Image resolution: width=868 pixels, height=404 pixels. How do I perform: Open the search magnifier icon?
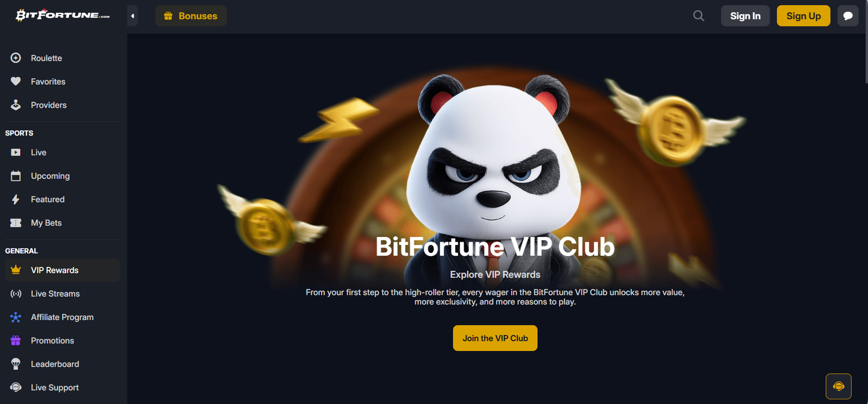[699, 16]
